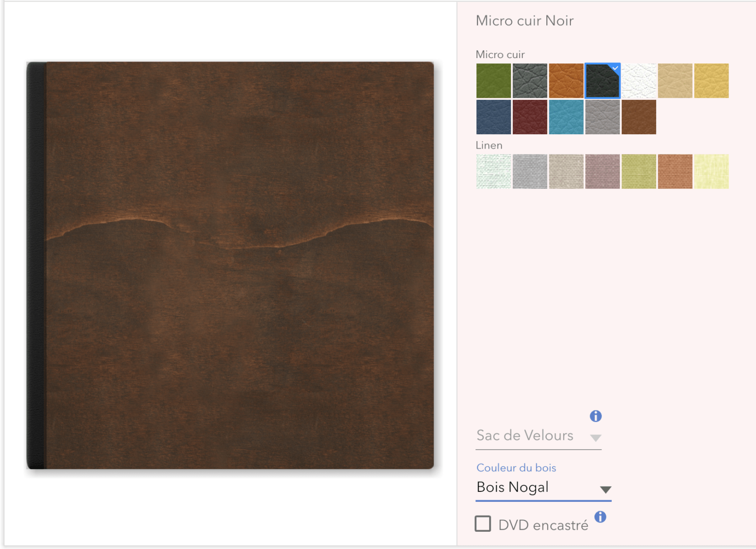Select the mauve Linen swatch
The height and width of the screenshot is (549, 756).
[602, 172]
